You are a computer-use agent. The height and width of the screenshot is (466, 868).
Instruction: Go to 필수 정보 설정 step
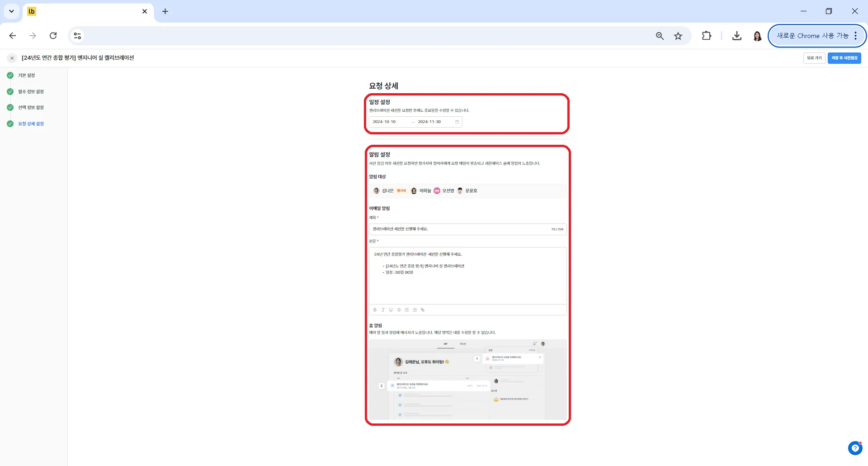pos(31,92)
